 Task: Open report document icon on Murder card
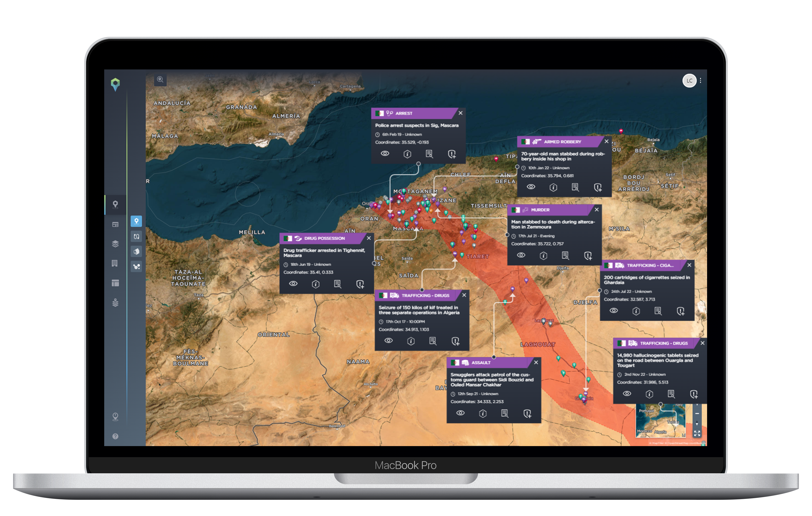click(x=566, y=255)
